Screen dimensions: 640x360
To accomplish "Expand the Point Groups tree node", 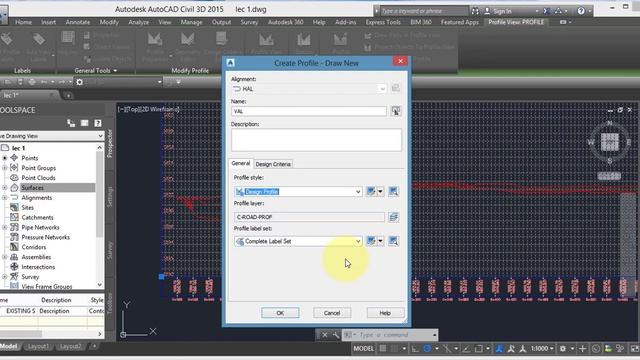I will (5, 168).
